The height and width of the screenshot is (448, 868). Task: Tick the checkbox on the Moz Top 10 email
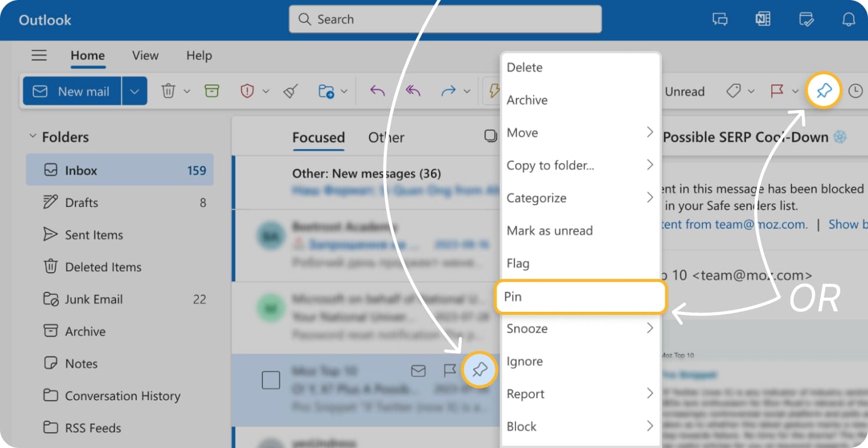(x=271, y=380)
